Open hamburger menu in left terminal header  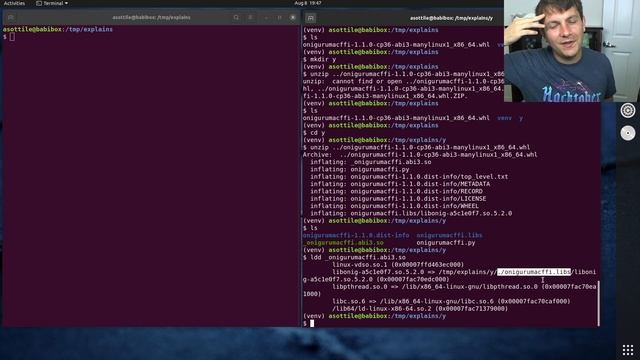pyautogui.click(x=251, y=18)
